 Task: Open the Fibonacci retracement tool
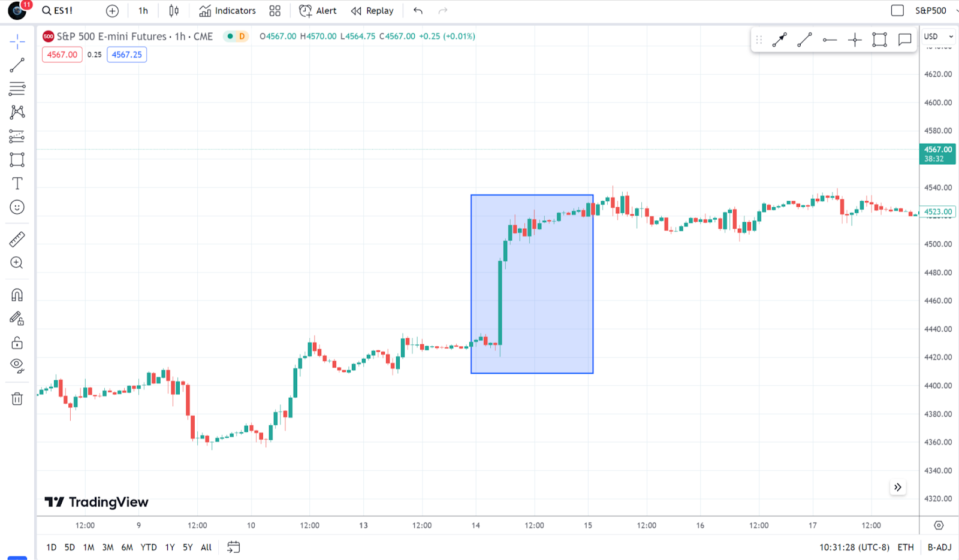(17, 89)
